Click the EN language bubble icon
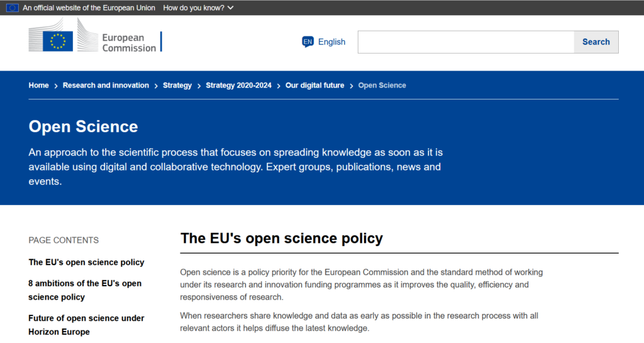Screen dimensions: 644x343 [308, 42]
